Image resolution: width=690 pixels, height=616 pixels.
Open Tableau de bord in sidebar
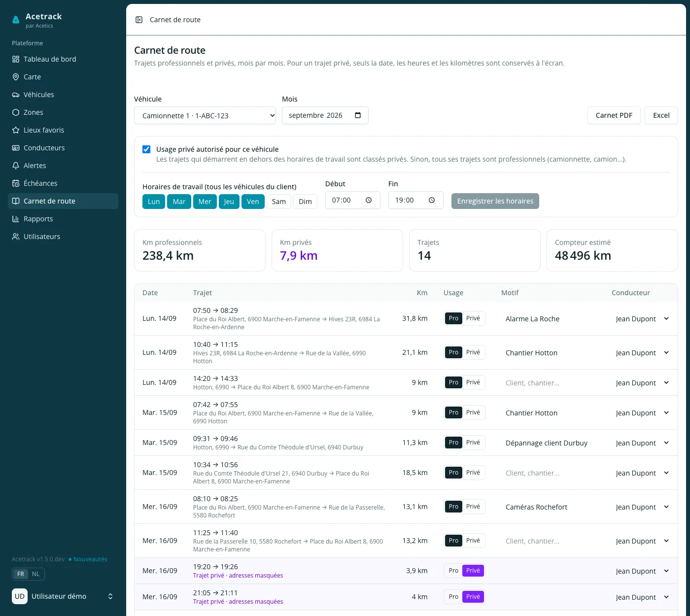pyautogui.click(x=63, y=59)
